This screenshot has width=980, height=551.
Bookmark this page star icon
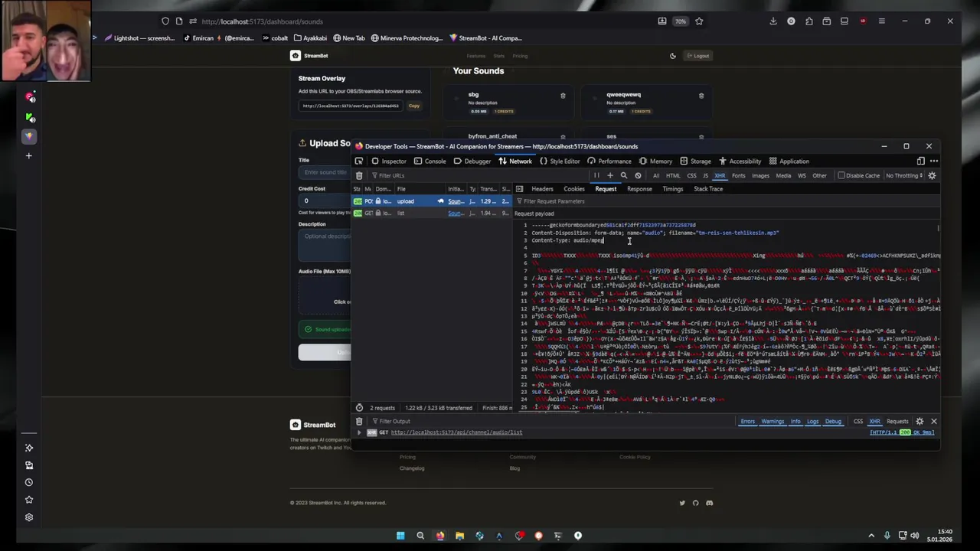click(699, 21)
